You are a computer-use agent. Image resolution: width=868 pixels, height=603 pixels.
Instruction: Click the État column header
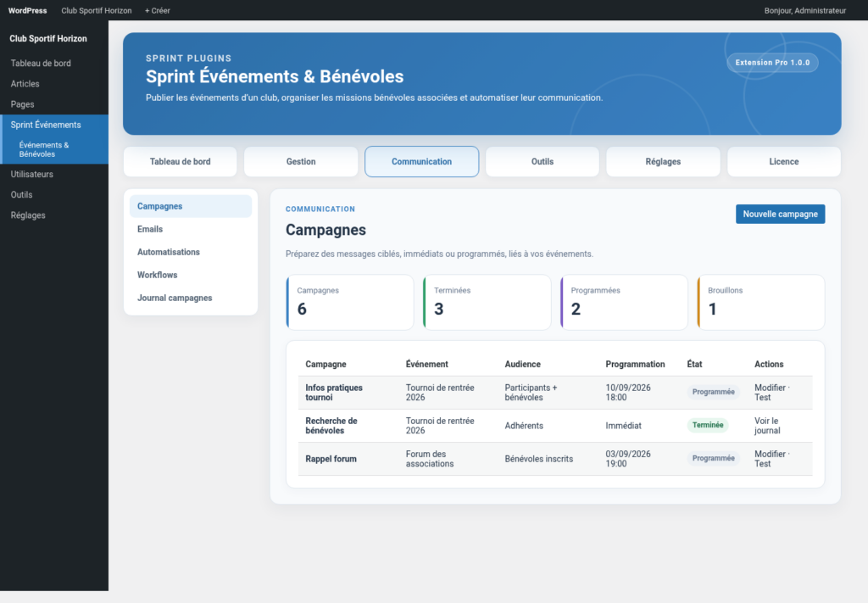click(694, 365)
